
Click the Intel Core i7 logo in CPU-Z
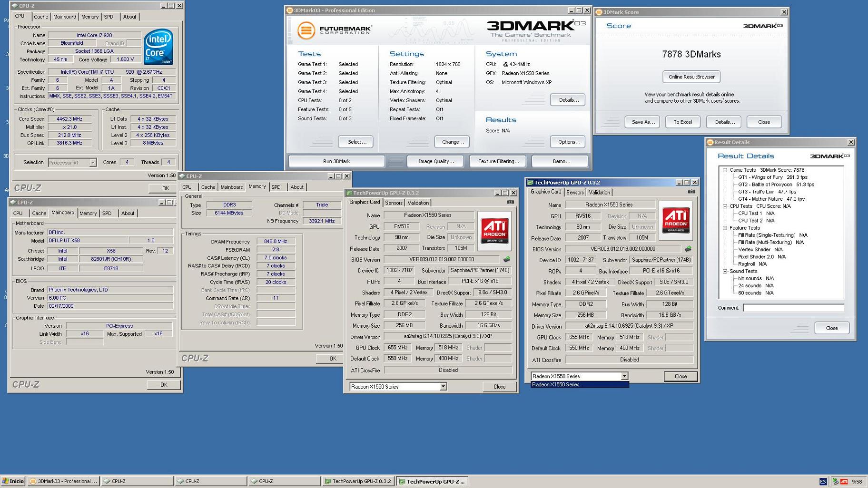(158, 48)
